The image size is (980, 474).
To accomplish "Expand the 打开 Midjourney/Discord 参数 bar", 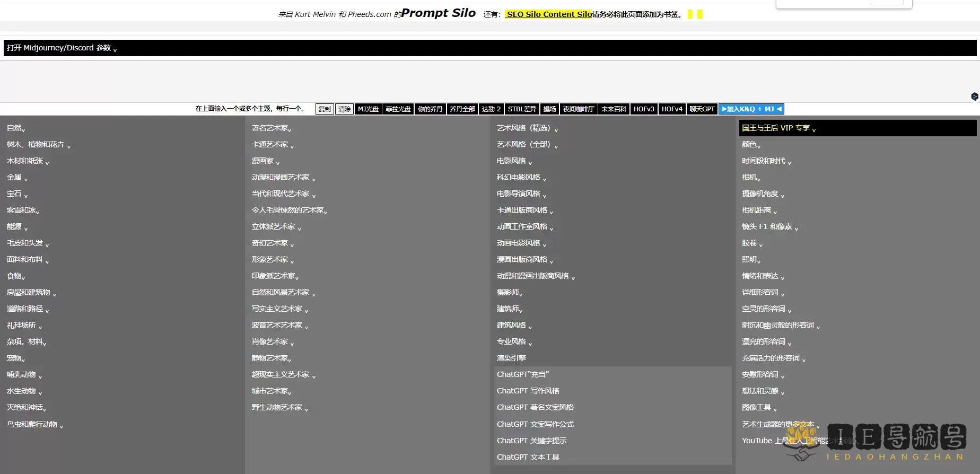I will pyautogui.click(x=62, y=48).
